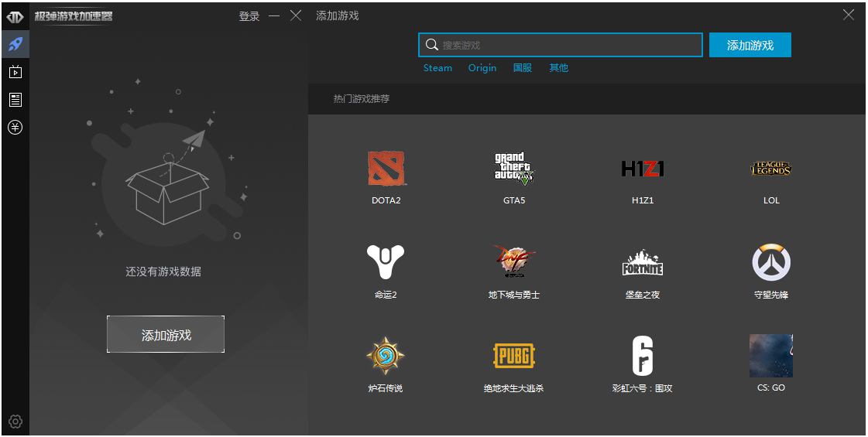Screen dimensions: 868x437
Task: Select the DNF 地下城与勇士 icon
Action: point(514,261)
